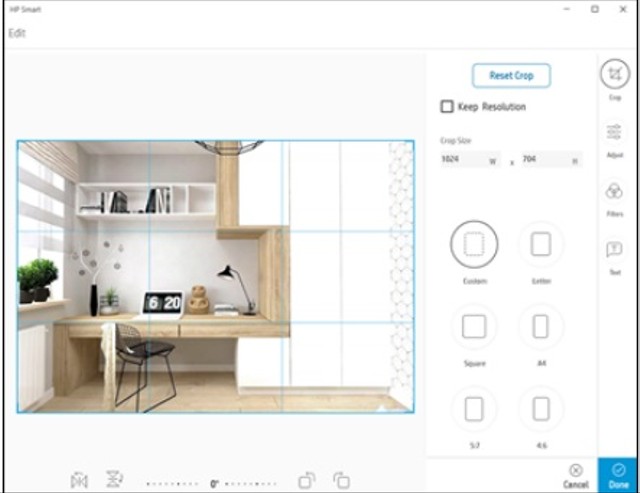
Task: Flip the image vertically
Action: point(115,479)
